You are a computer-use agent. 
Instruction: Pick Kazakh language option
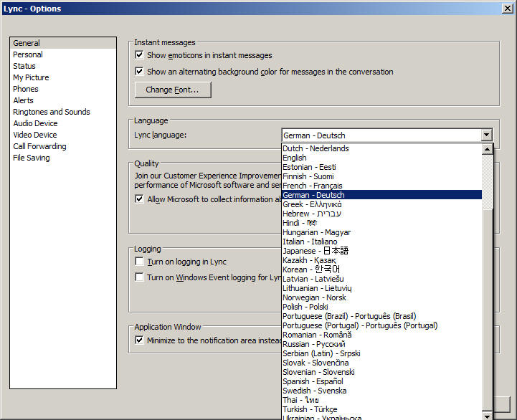point(381,260)
